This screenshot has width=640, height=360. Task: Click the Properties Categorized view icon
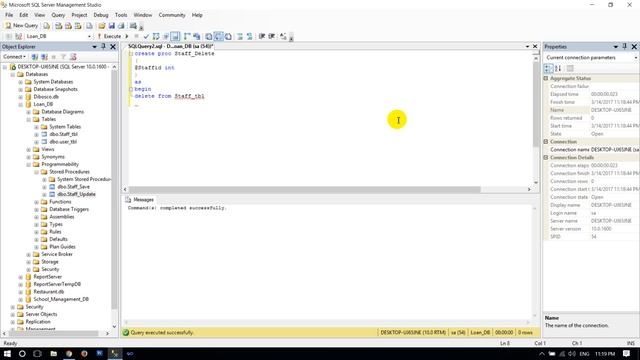click(x=548, y=68)
